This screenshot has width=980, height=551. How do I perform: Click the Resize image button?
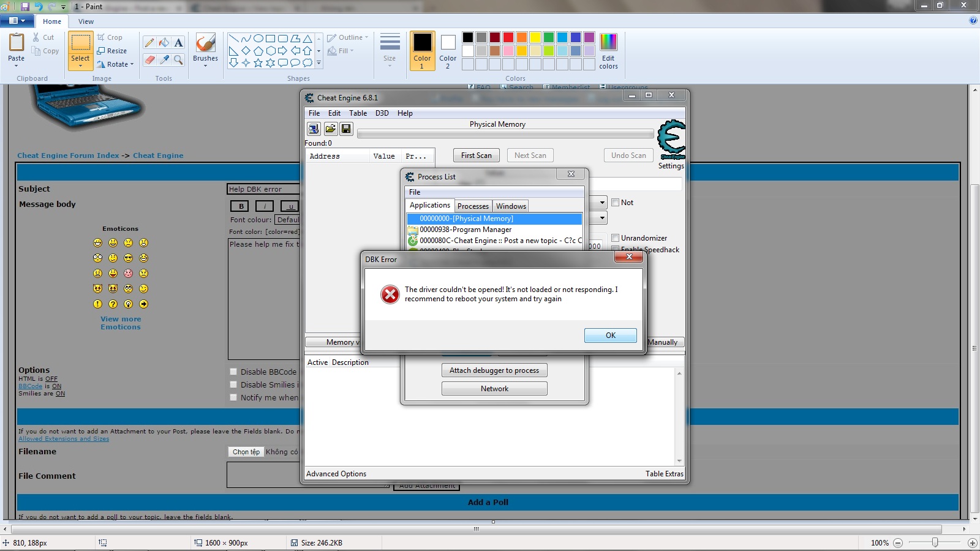[x=112, y=51]
